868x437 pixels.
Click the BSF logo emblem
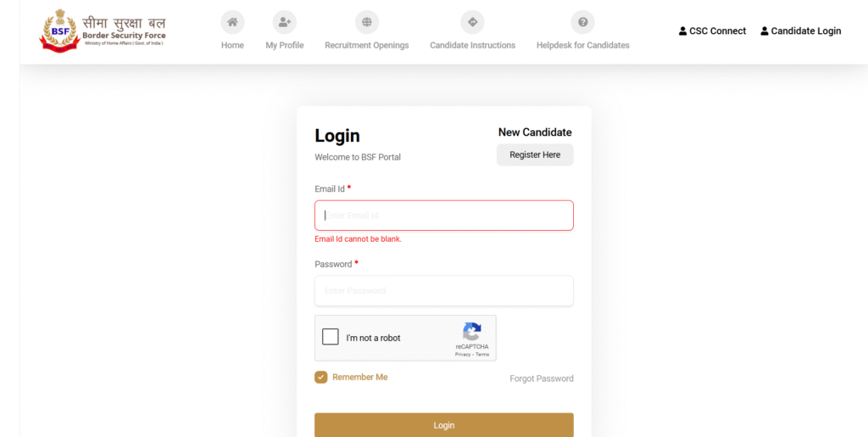point(58,32)
